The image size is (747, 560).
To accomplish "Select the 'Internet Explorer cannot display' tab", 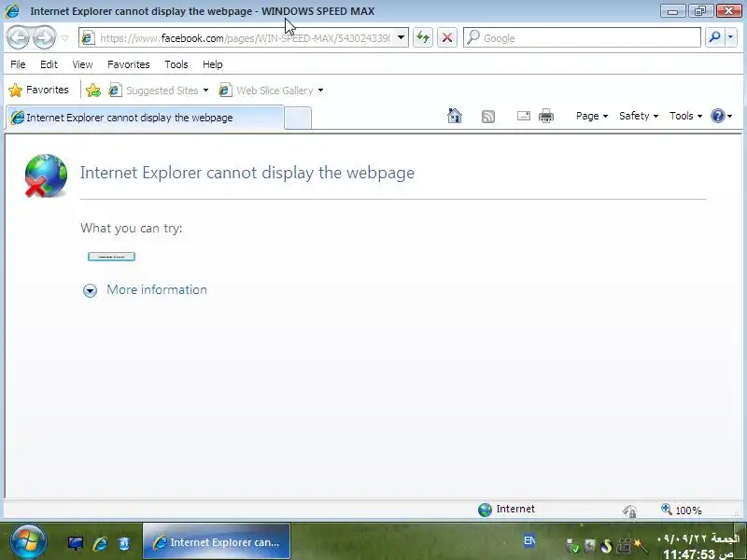I will click(145, 118).
